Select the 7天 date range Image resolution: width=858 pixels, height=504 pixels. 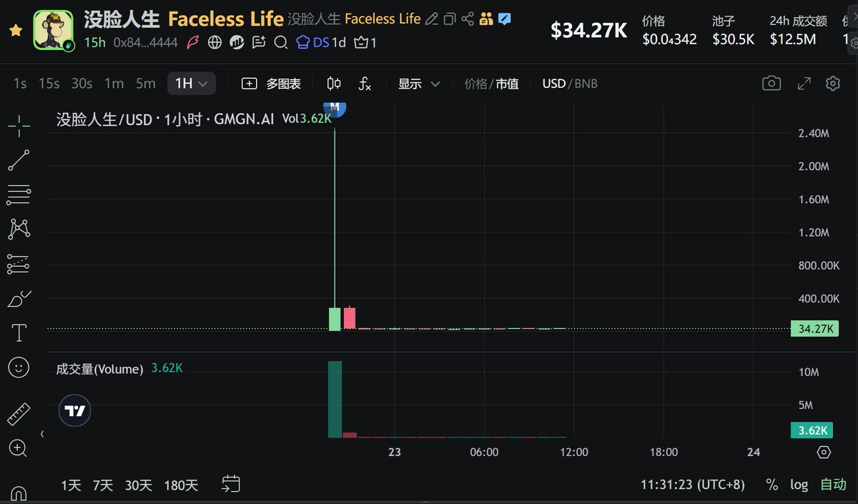pyautogui.click(x=103, y=485)
